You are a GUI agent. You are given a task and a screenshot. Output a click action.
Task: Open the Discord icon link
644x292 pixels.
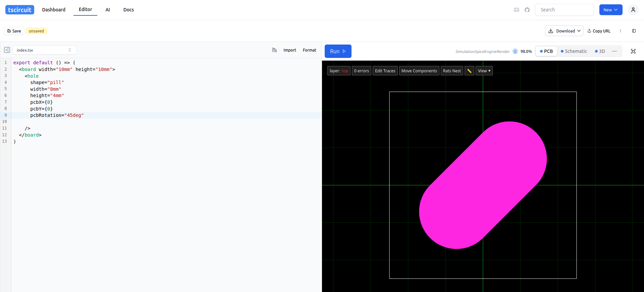click(x=517, y=10)
